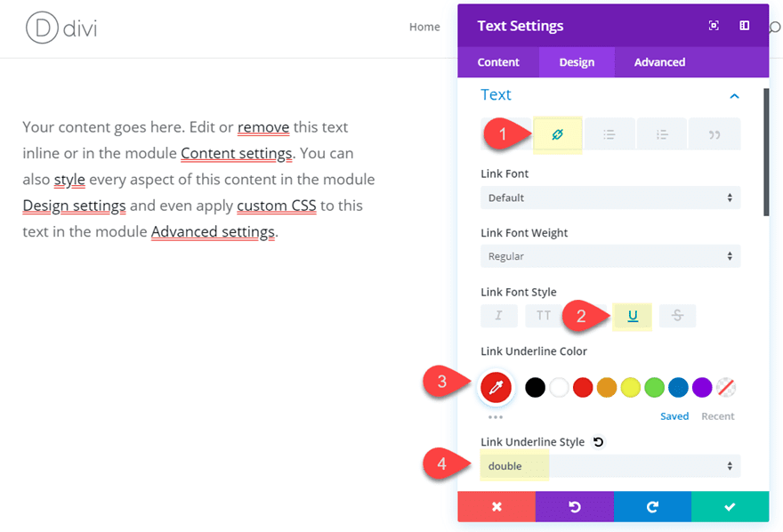Viewport: 783px width, 532px height.
Task: Open the Link Font Weight dropdown
Action: [x=610, y=256]
